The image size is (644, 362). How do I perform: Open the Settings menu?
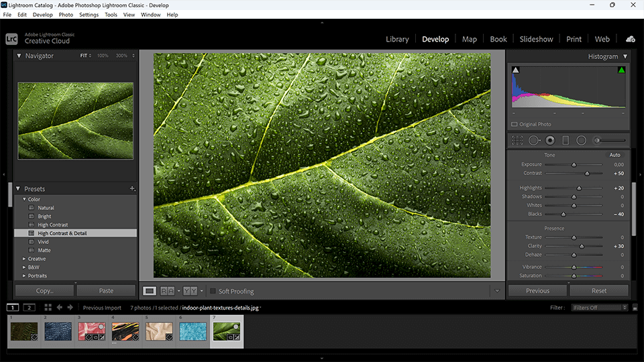89,14
